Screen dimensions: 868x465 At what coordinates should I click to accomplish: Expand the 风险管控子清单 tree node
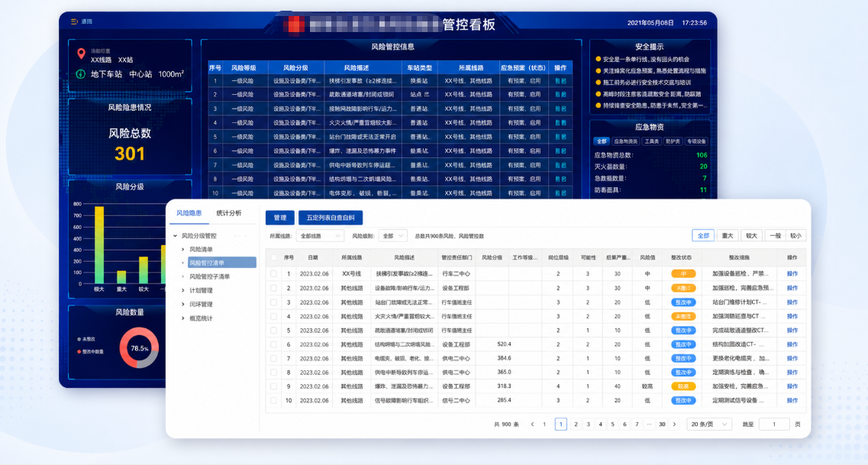pyautogui.click(x=183, y=276)
